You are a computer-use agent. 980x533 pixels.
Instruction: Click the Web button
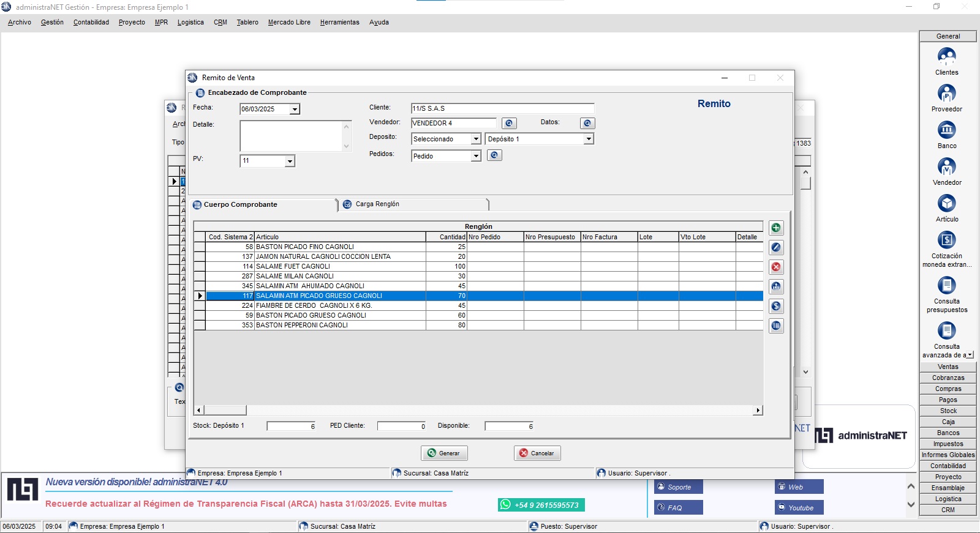[799, 487]
